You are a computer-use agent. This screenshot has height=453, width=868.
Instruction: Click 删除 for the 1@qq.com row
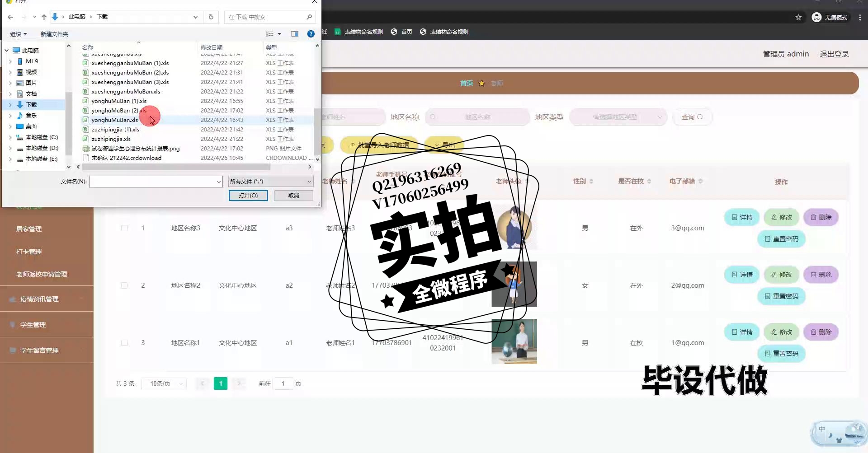[821, 332]
